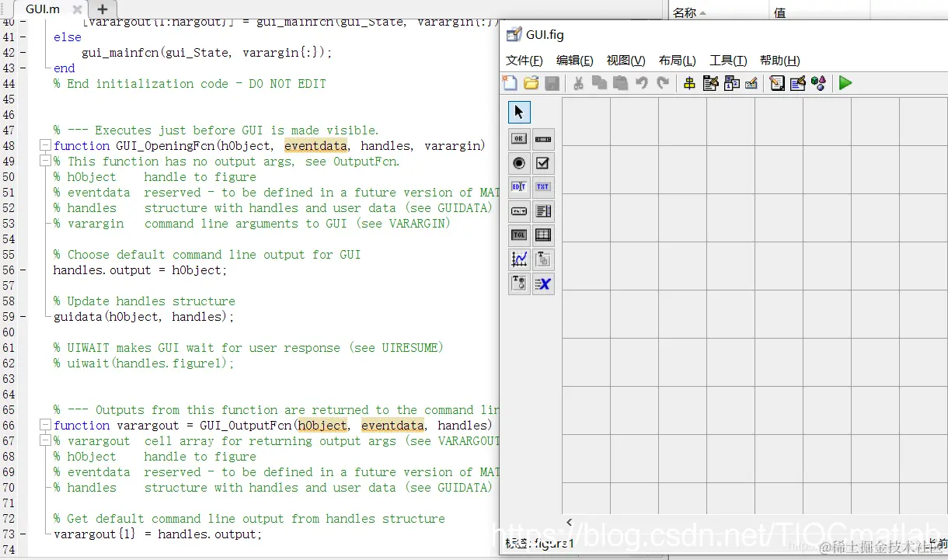Click highlighted eventdata in GUI_OpeningFcn line
This screenshot has height=560, width=948.
tap(315, 146)
